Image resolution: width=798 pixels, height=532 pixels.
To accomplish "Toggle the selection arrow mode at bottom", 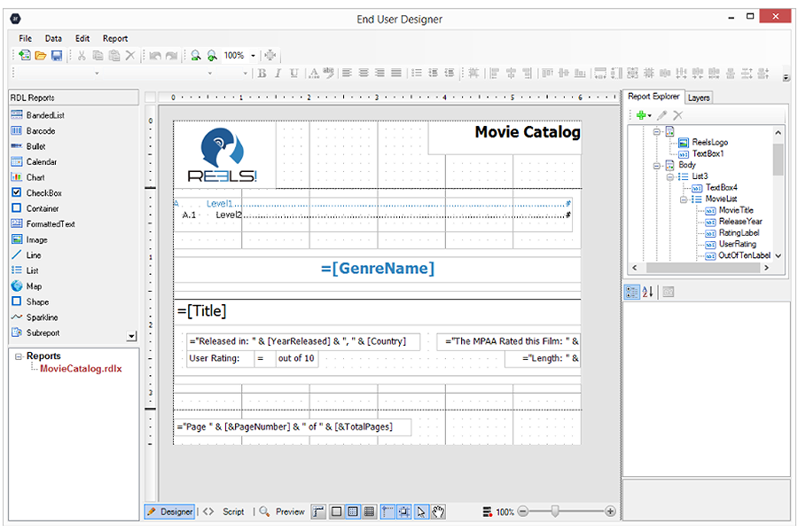I will point(421,512).
